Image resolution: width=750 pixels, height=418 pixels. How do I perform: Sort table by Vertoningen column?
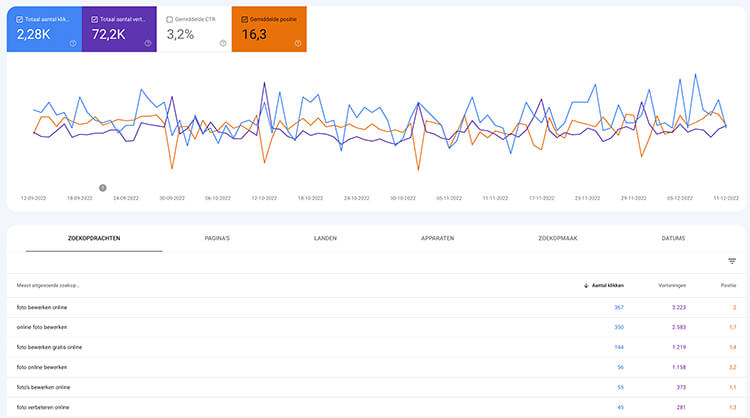coord(657,285)
